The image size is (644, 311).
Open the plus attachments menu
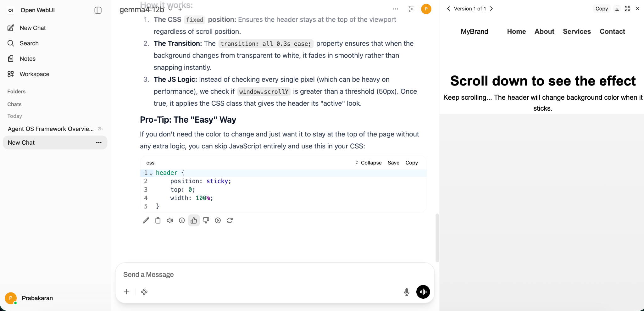127,292
